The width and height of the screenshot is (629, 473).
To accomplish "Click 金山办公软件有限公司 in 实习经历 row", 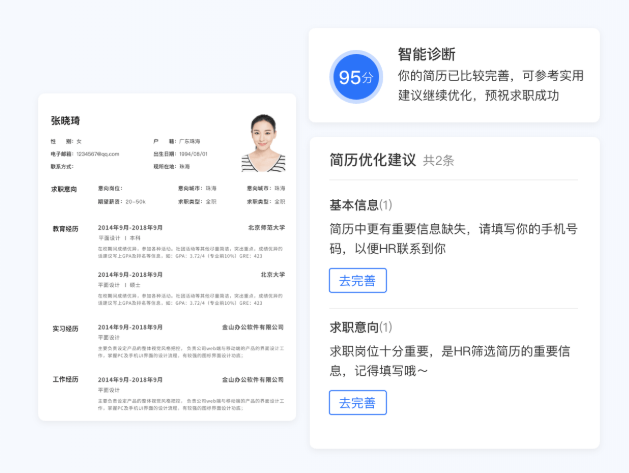I will pos(253,327).
